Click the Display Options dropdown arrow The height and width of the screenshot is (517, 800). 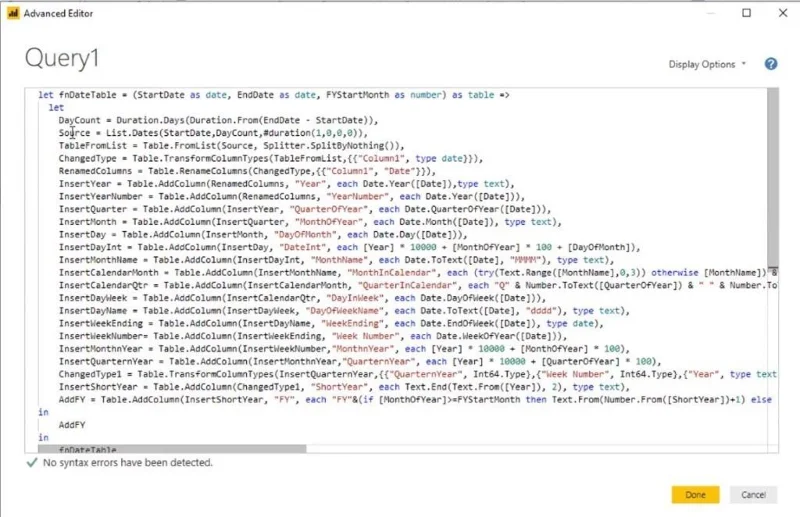[x=743, y=64]
